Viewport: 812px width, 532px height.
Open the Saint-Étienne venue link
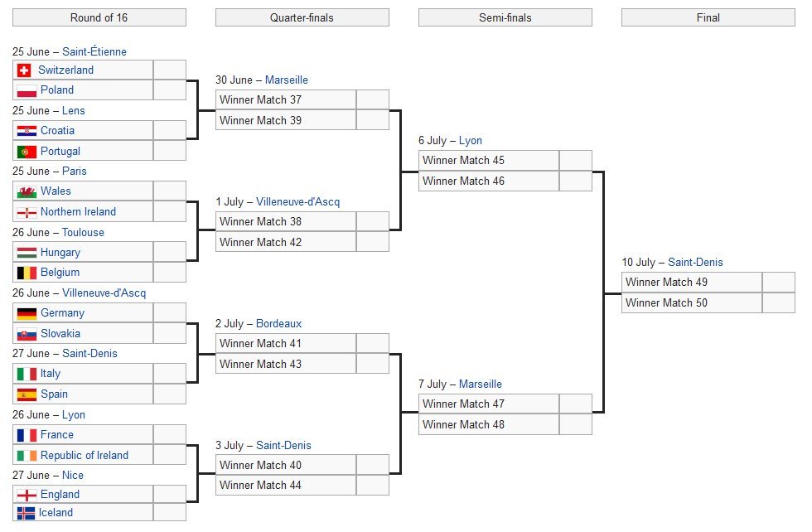(x=94, y=52)
